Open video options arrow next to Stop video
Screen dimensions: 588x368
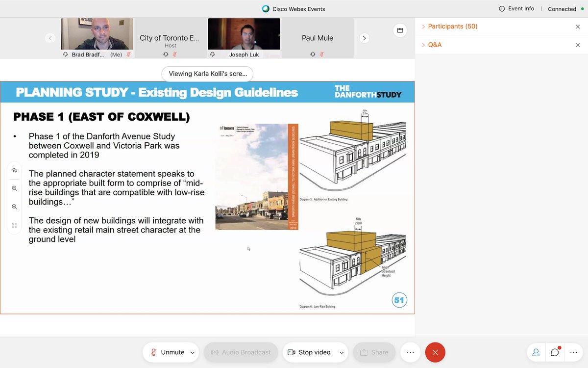pyautogui.click(x=342, y=352)
